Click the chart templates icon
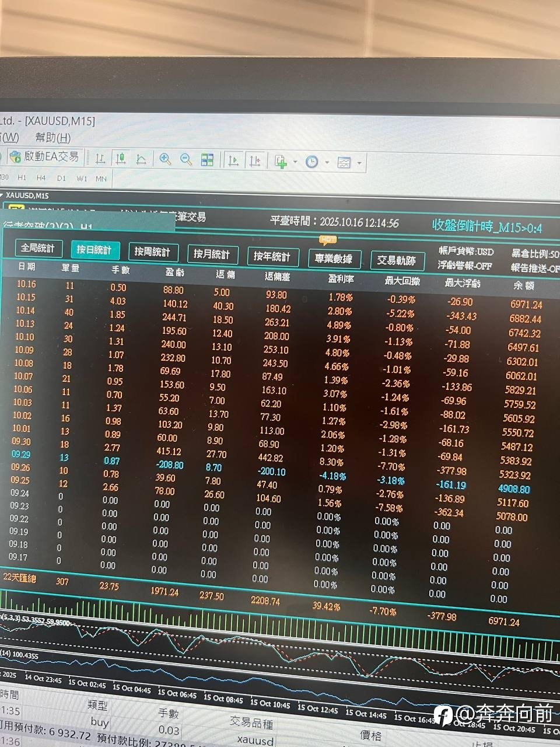 tap(344, 162)
